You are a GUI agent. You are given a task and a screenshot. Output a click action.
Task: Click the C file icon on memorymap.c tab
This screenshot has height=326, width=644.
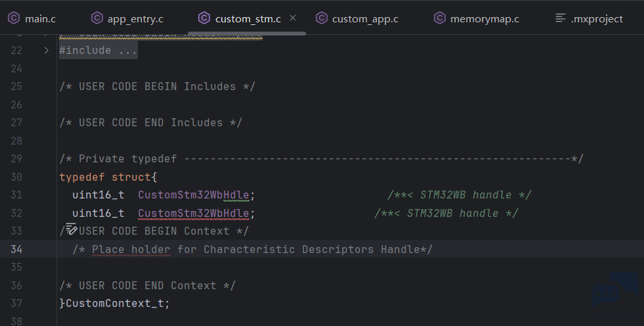click(x=440, y=18)
